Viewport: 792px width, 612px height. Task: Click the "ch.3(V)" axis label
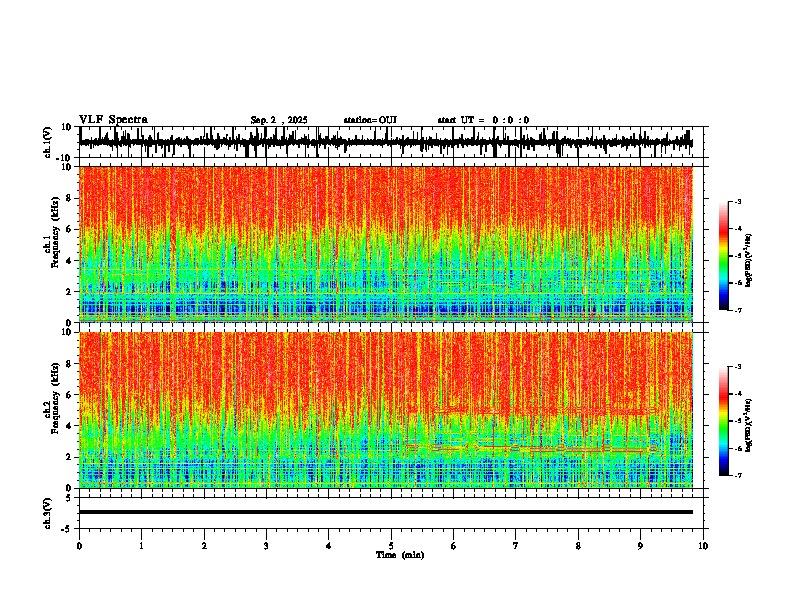[x=48, y=513]
